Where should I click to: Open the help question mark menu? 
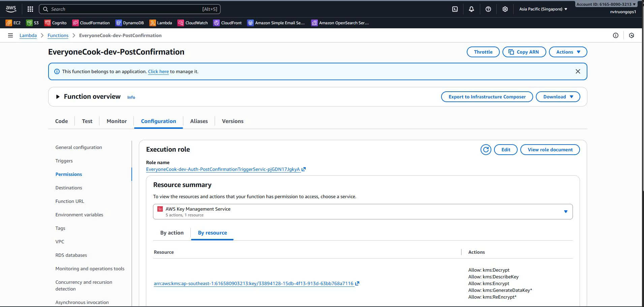click(488, 9)
